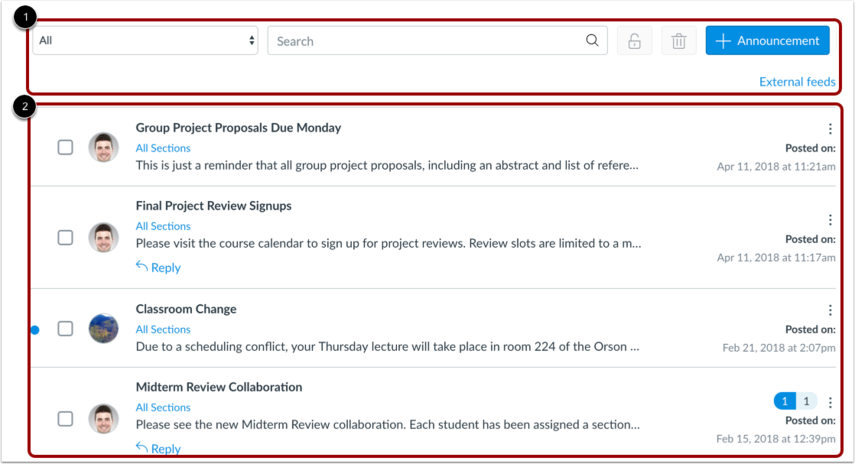Click the add Announcement button

click(767, 41)
